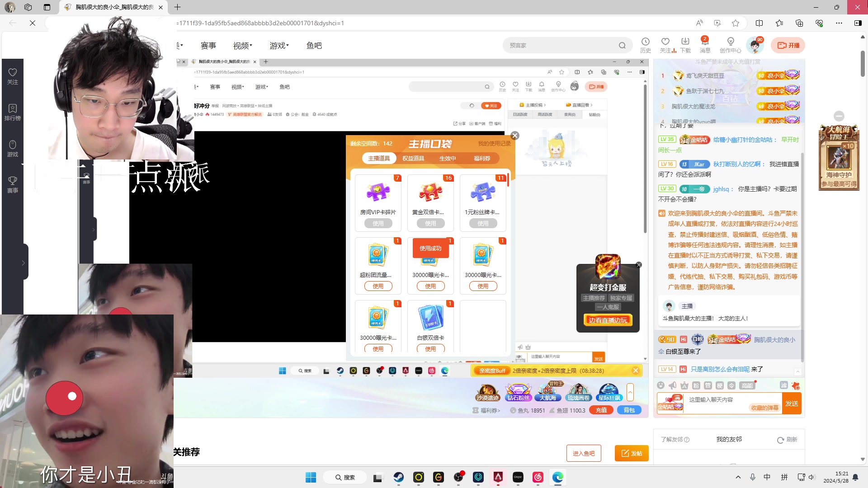Open the 历史 history icon
This screenshot has height=488, width=868.
[645, 45]
